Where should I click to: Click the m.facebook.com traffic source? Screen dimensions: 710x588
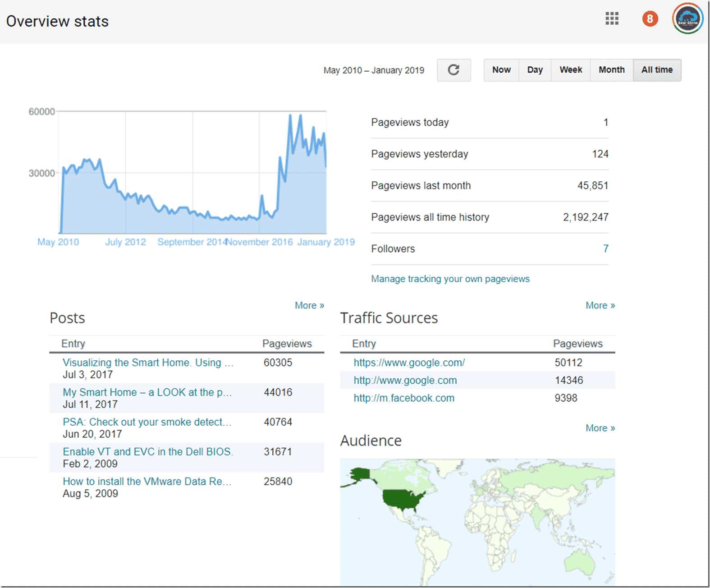click(x=404, y=398)
